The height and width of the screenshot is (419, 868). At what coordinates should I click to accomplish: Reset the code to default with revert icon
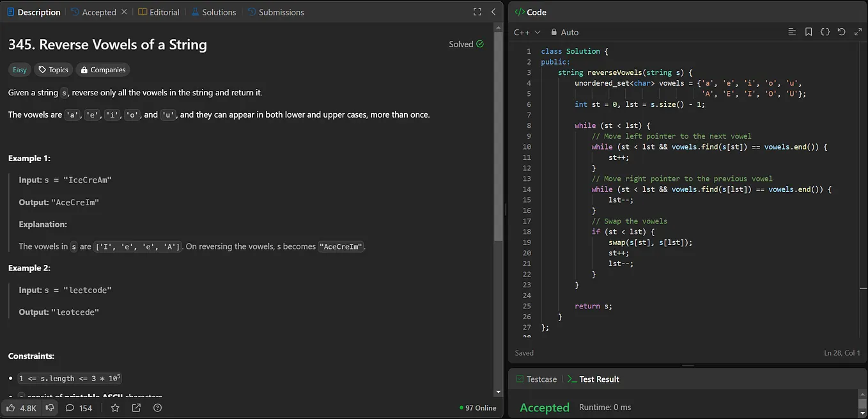(x=841, y=31)
